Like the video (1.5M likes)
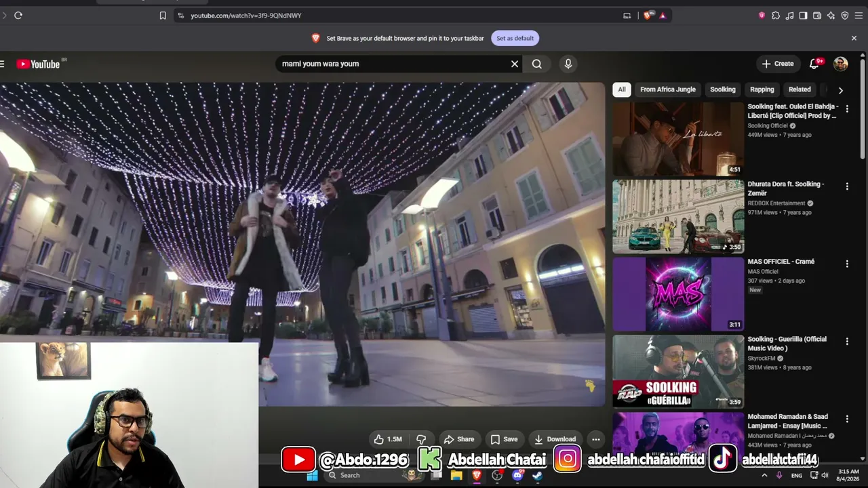Screen dimensions: 868x488 click(388, 439)
